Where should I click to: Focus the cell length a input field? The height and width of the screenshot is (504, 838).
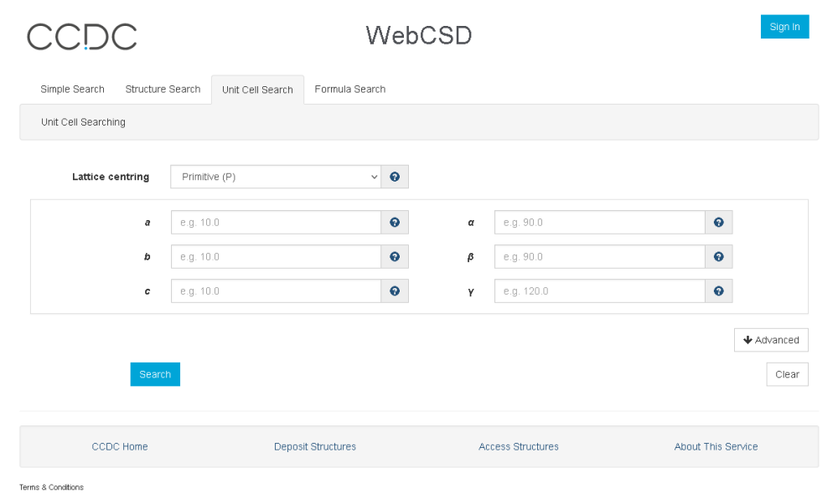click(276, 222)
